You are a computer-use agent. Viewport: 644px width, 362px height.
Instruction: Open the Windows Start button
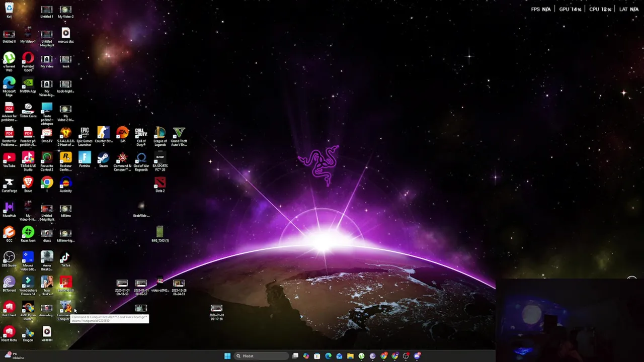pos(227,356)
